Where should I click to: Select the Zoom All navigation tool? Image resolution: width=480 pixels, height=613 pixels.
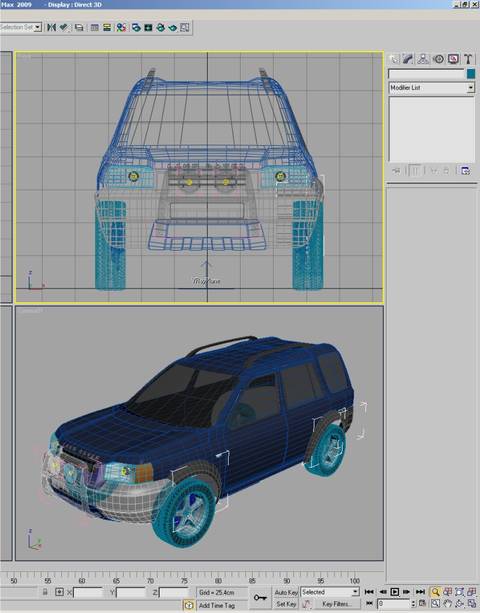[x=448, y=592]
